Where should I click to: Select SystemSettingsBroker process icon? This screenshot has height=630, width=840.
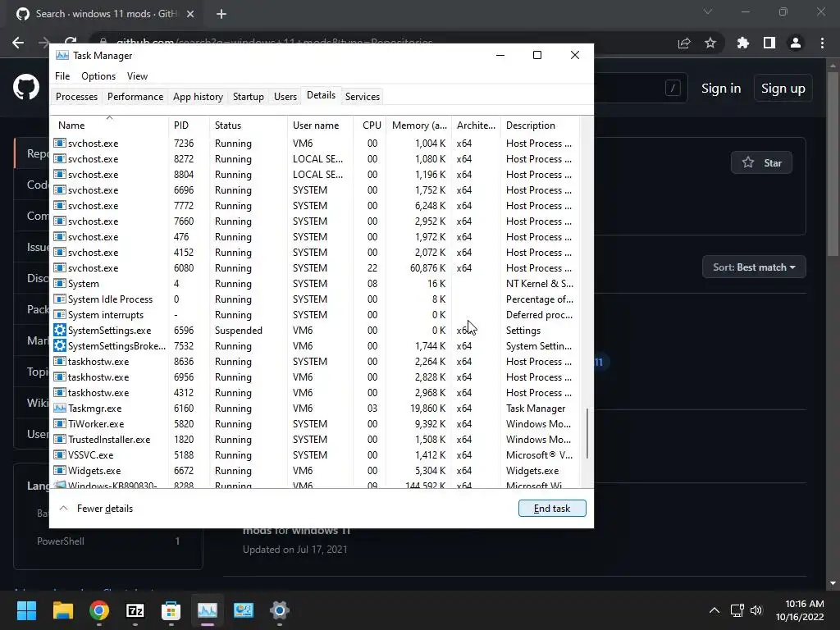(60, 346)
